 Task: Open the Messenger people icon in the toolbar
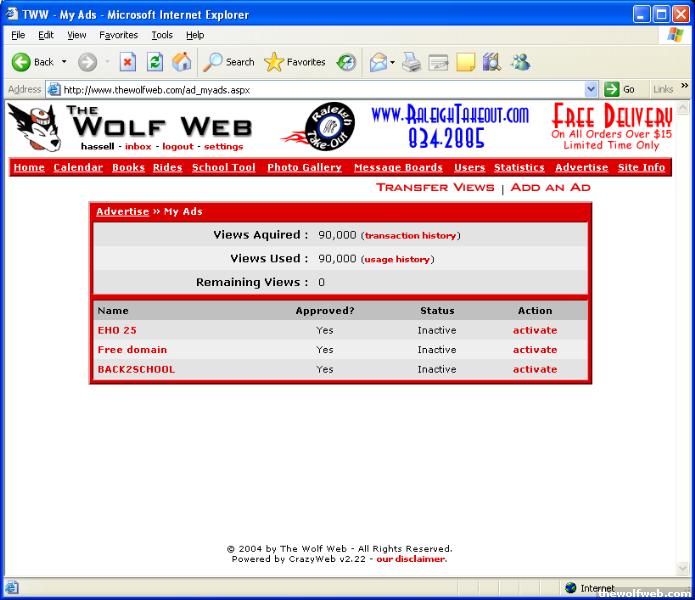click(520, 62)
